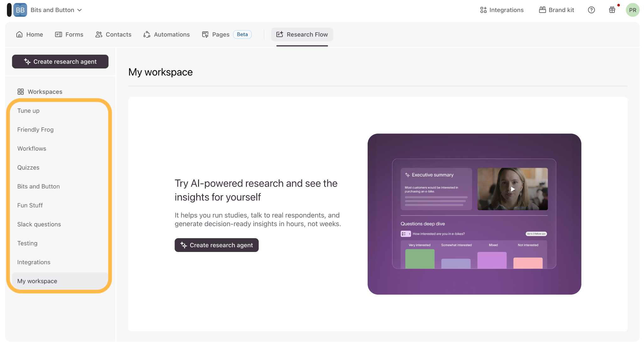Click the Forms icon in navigation

pyautogui.click(x=58, y=35)
